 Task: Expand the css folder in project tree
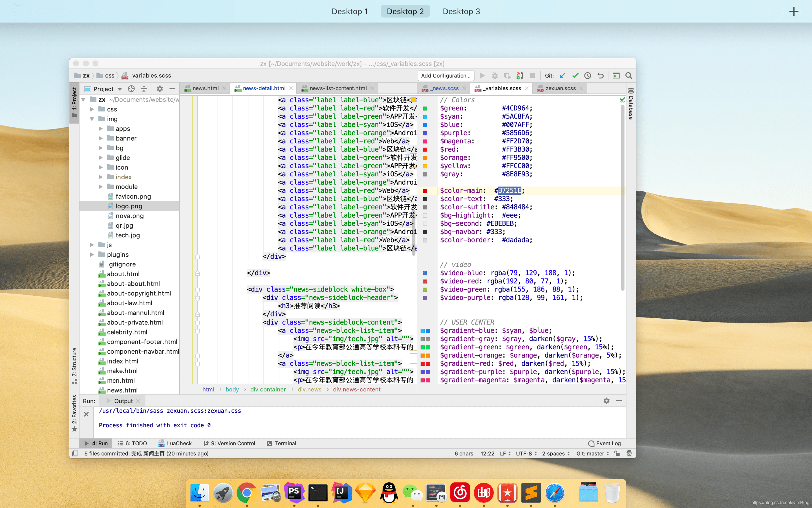[x=92, y=109]
